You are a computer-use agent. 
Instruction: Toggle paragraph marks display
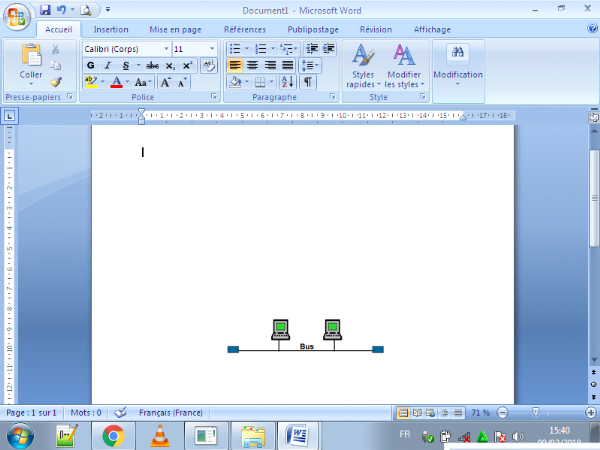point(308,82)
